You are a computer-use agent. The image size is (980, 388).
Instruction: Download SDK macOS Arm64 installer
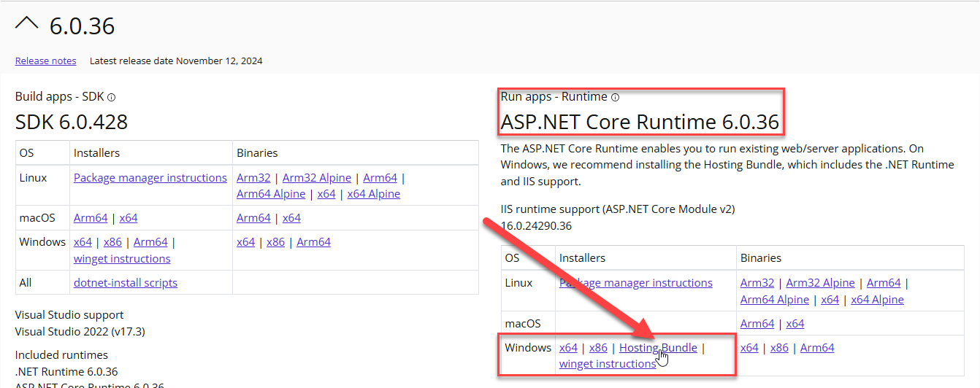point(91,218)
